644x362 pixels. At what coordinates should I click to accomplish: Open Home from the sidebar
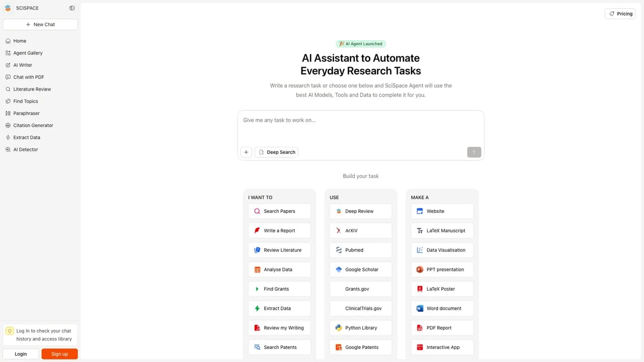(40, 41)
